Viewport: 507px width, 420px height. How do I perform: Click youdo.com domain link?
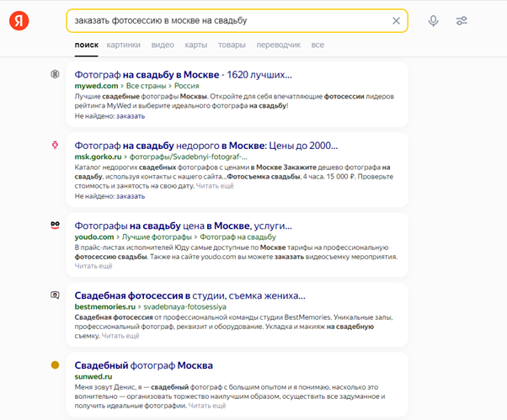(x=94, y=237)
